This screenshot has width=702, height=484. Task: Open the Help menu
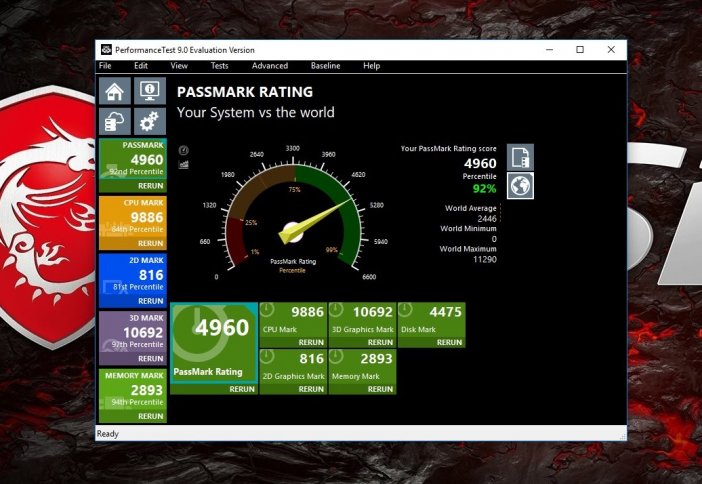(372, 66)
